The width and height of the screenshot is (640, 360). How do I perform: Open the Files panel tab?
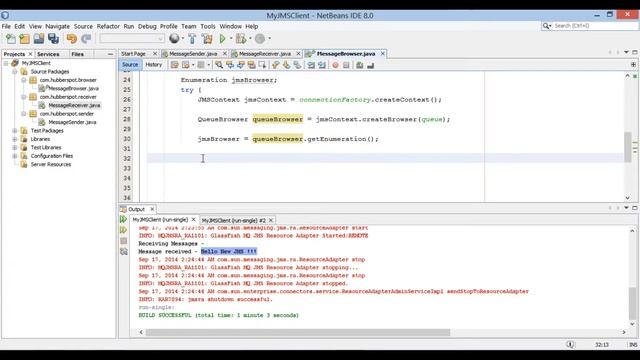(x=77, y=54)
